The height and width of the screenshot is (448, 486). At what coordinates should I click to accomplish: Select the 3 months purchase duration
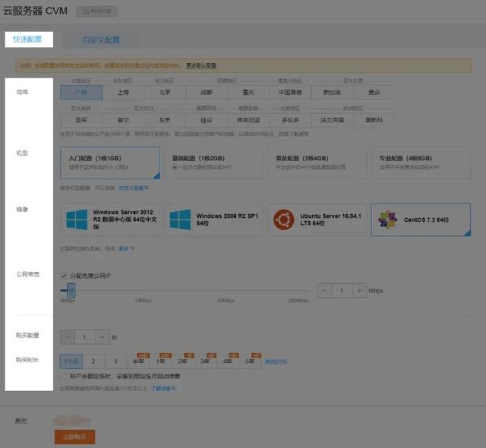point(116,361)
